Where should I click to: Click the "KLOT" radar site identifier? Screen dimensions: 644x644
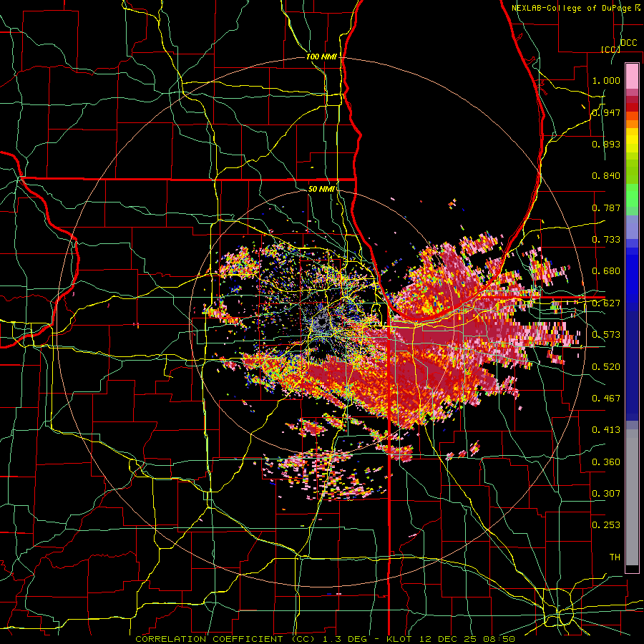399,639
